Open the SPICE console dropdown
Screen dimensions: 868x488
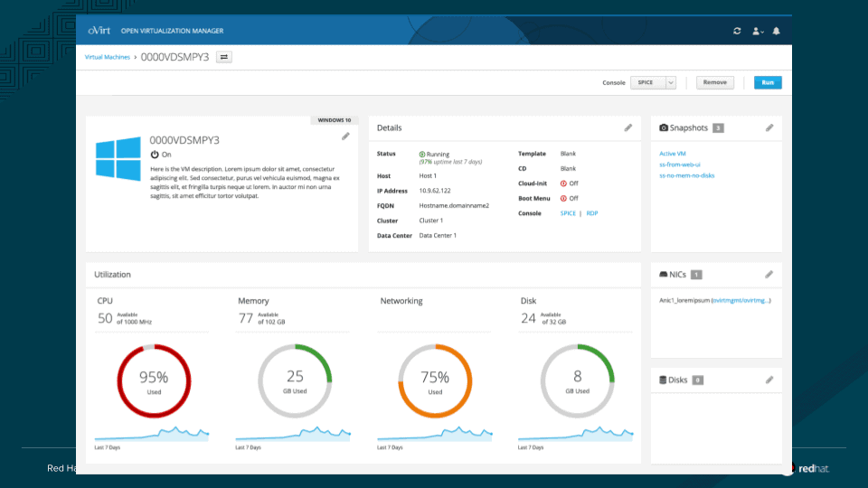click(653, 82)
